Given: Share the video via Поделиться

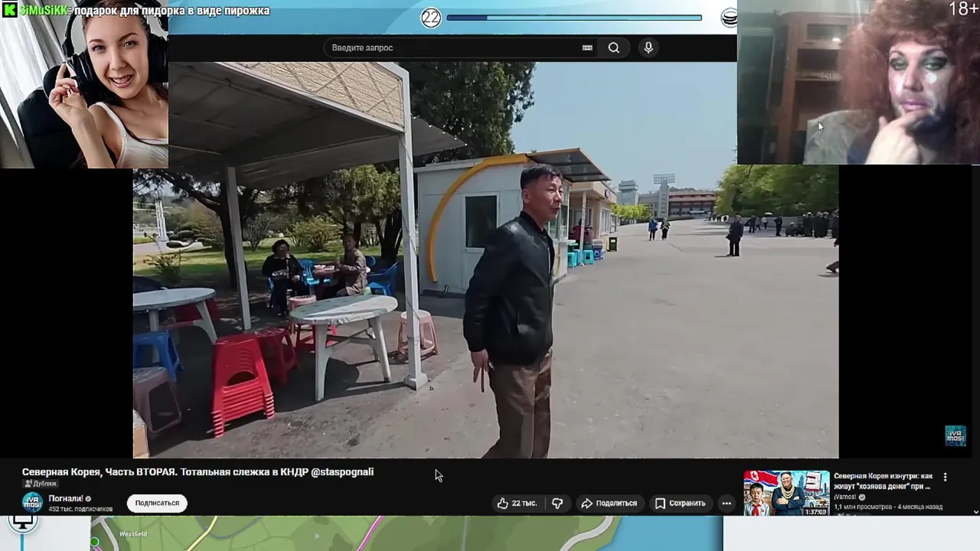Looking at the screenshot, I should click(x=609, y=503).
